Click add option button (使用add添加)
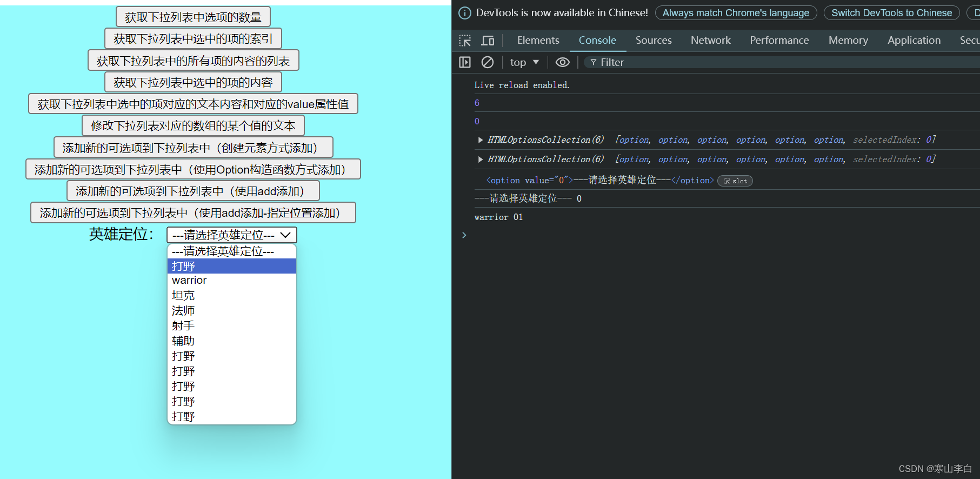The image size is (980, 479). coord(193,191)
